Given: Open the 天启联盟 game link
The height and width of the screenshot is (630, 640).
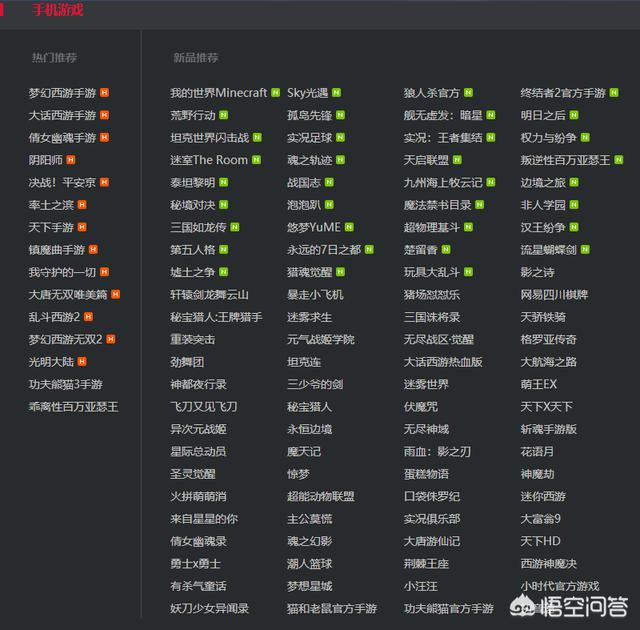Looking at the screenshot, I should (x=426, y=160).
